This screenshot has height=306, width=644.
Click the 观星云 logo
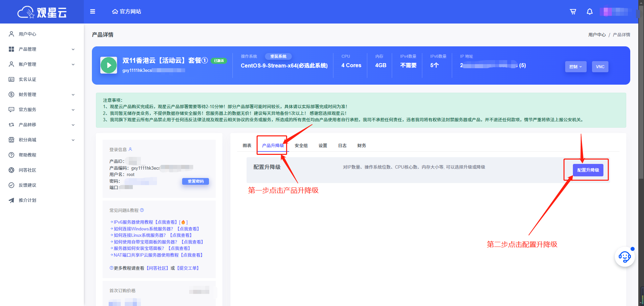pyautogui.click(x=42, y=12)
